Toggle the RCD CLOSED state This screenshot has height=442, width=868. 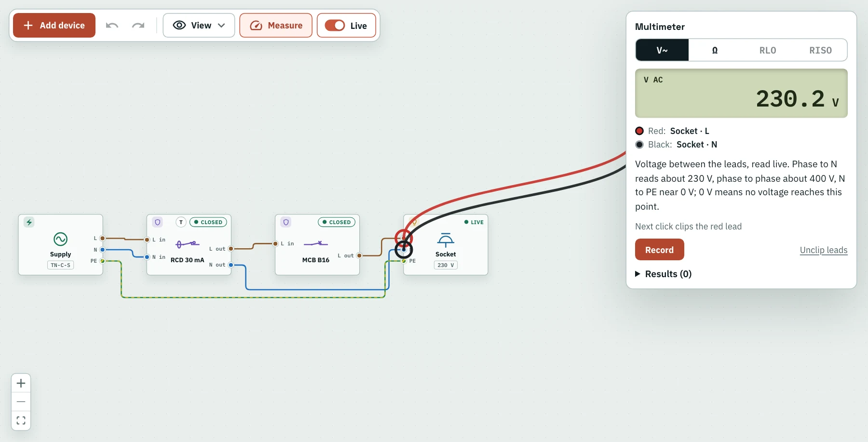click(x=208, y=222)
